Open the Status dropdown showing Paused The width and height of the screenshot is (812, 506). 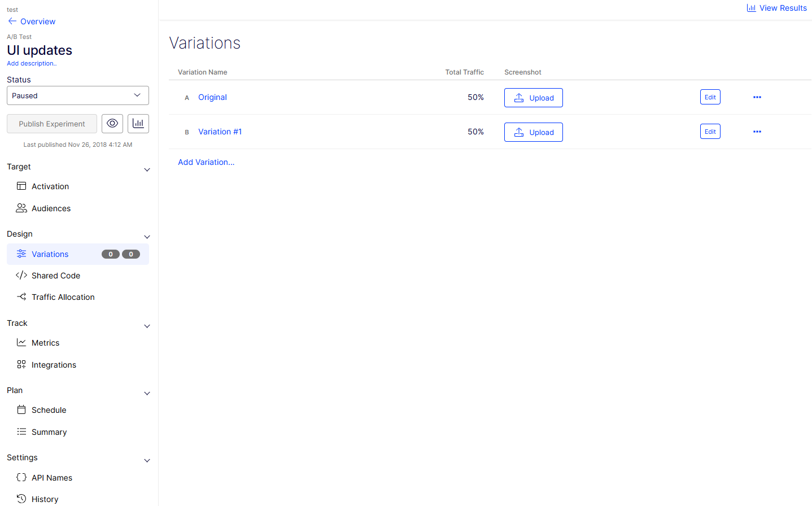click(78, 95)
